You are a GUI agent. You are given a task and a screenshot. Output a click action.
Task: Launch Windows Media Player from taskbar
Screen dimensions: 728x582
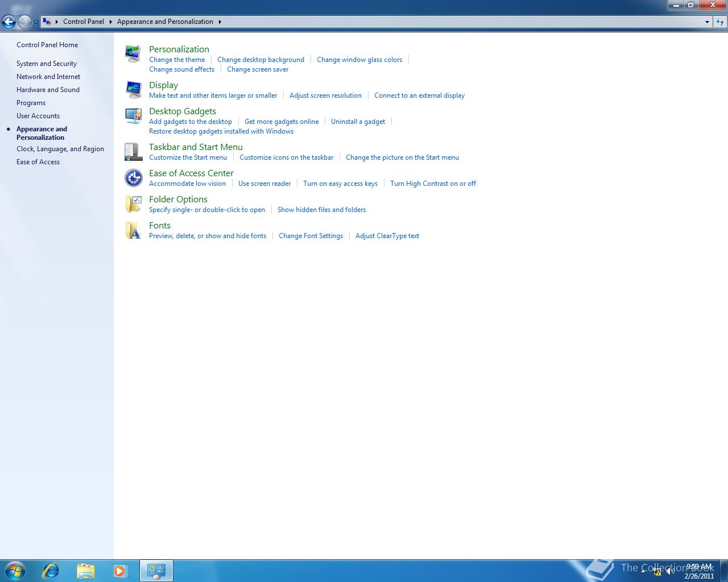[120, 571]
